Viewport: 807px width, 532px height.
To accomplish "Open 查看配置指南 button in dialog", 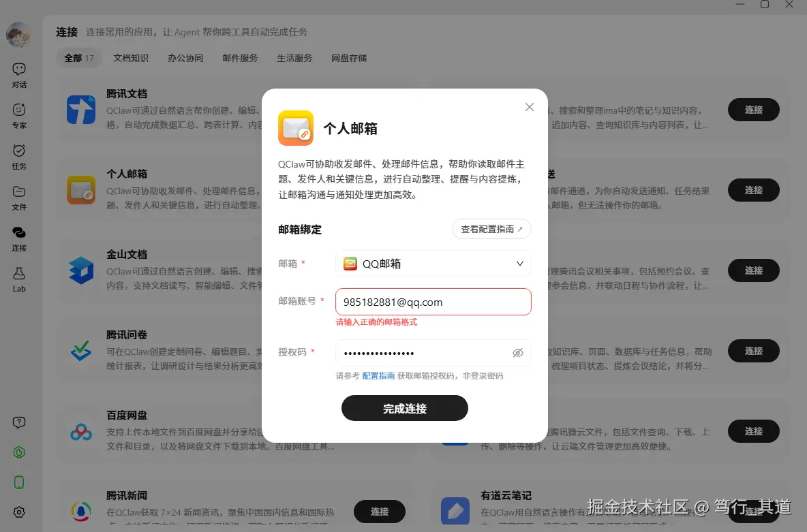I will click(491, 229).
